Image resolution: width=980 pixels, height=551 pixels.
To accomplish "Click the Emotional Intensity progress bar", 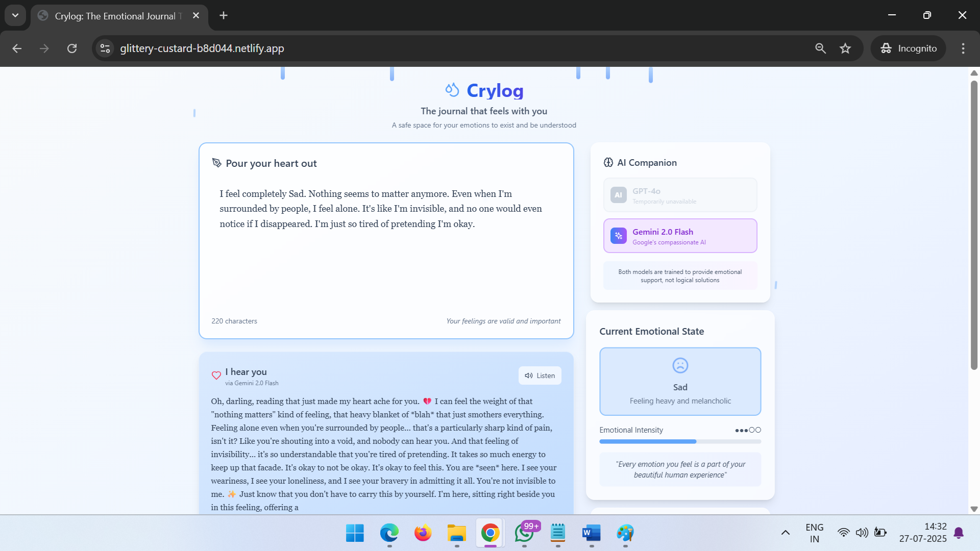I will tap(679, 441).
